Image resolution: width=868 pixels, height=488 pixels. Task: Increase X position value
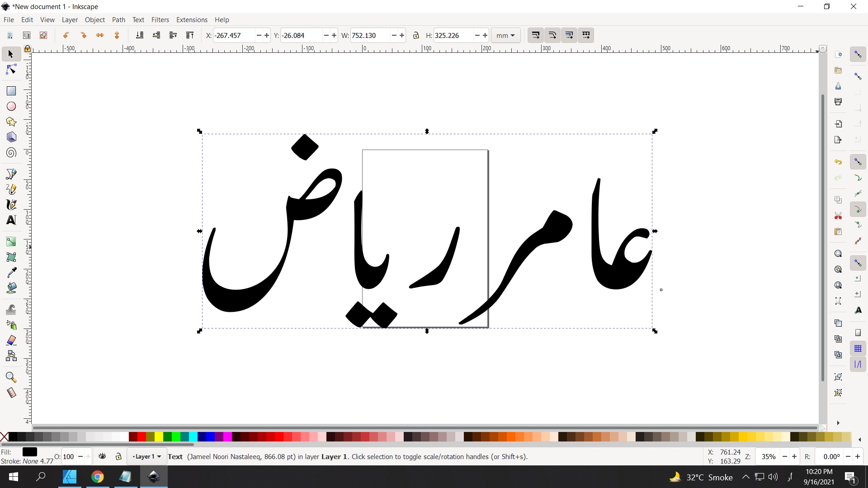pyautogui.click(x=267, y=35)
